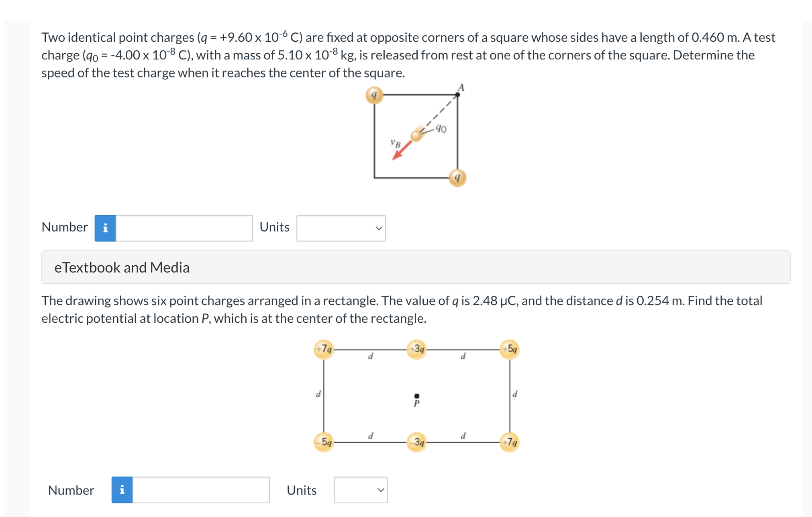Click the -5q charge at bottom-left corner
Screen dimensions: 812x517
324,442
